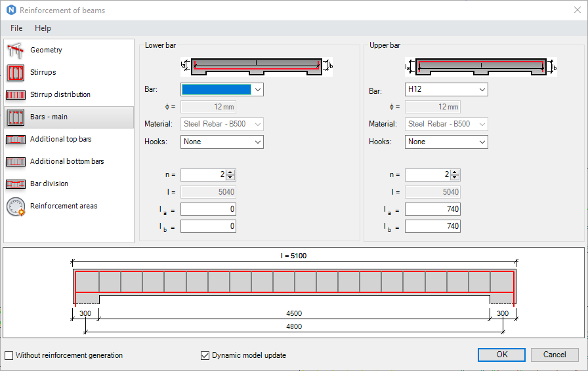
Task: Open Stirrup distribution icon
Action: point(16,95)
